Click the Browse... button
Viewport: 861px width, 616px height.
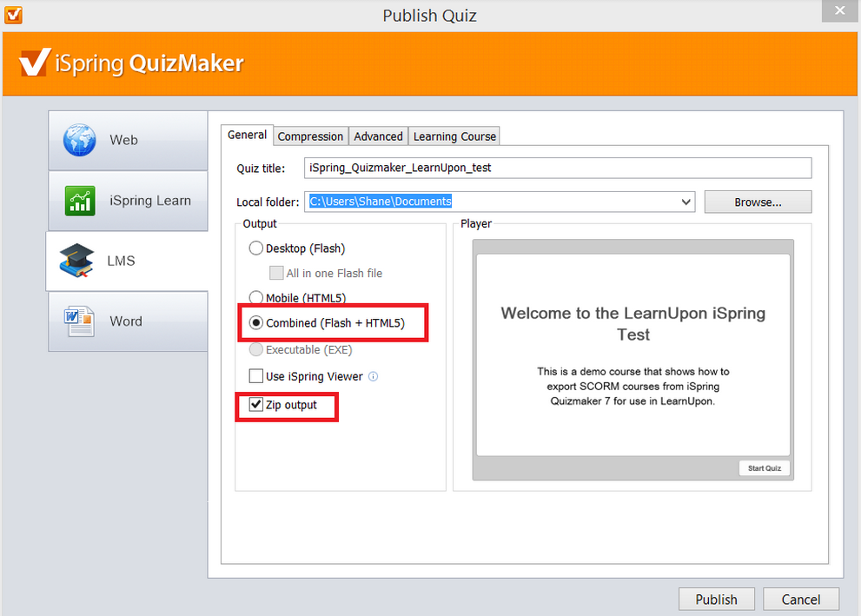tap(758, 202)
